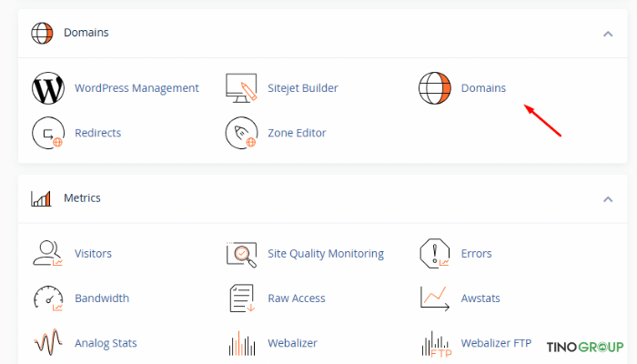Click the Domains section header globe icon
637x364 pixels.
click(42, 33)
